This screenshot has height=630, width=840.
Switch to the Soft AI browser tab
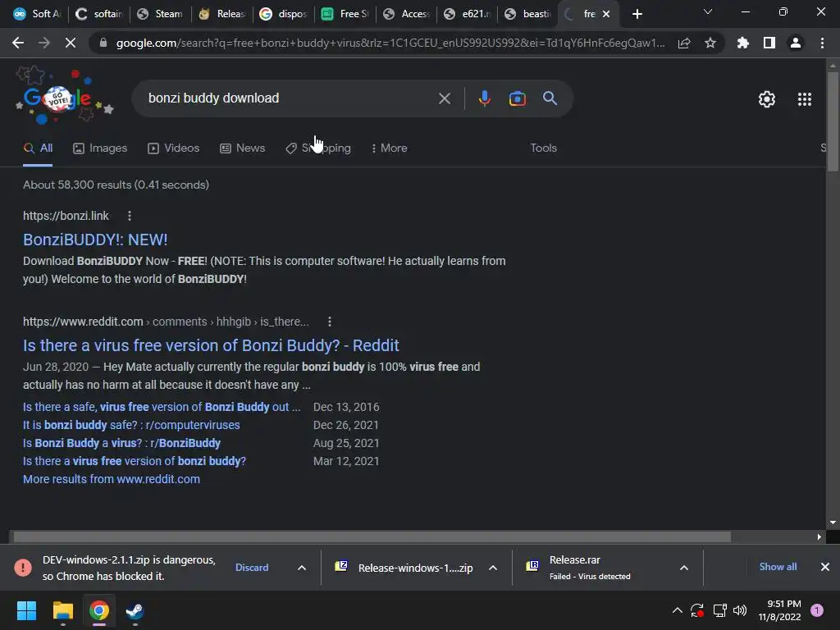pos(36,14)
